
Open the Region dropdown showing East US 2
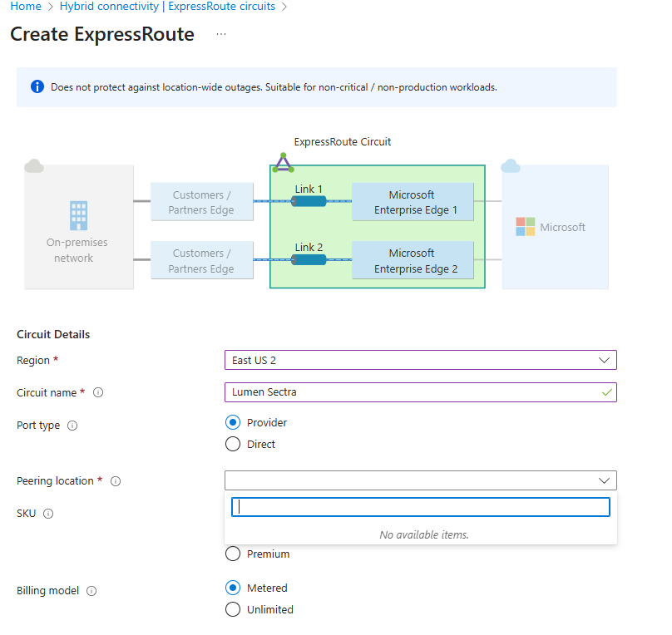421,360
